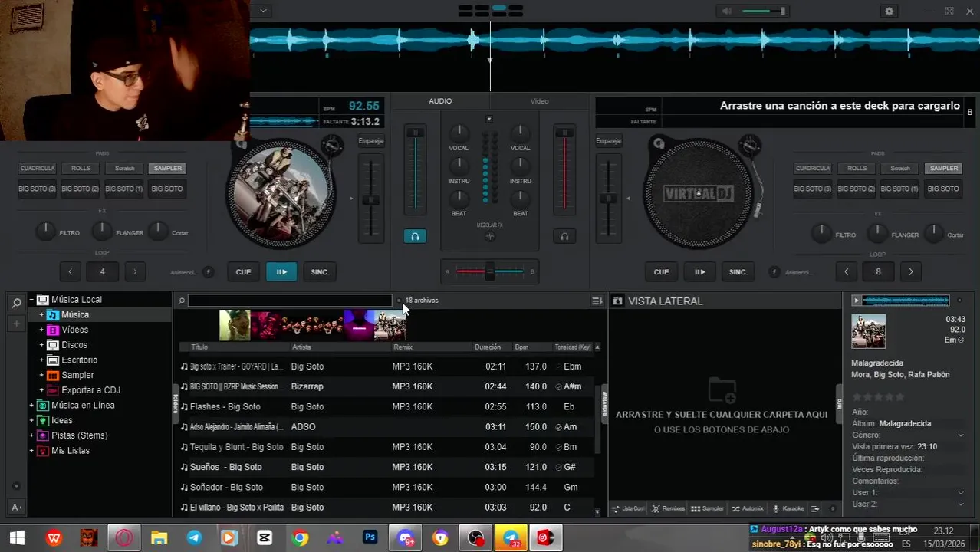
Task: Click the info panel prelisten play icon
Action: (857, 301)
